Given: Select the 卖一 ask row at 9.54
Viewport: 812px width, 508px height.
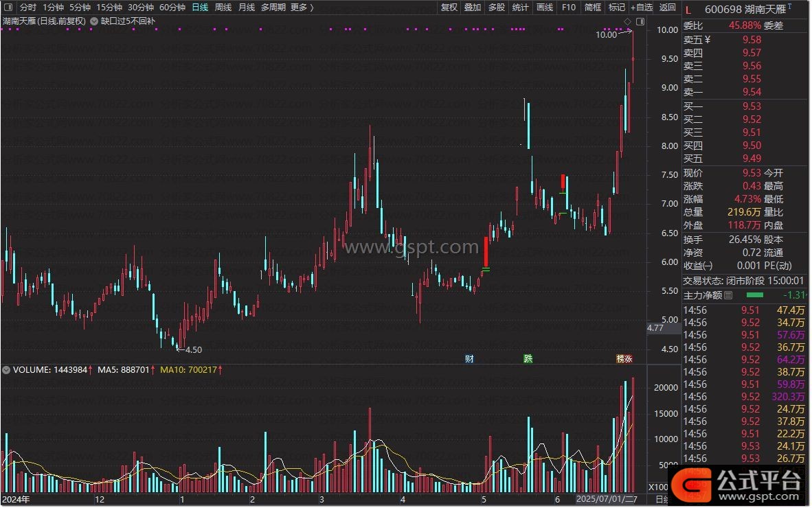Looking at the screenshot, I should 746,92.
